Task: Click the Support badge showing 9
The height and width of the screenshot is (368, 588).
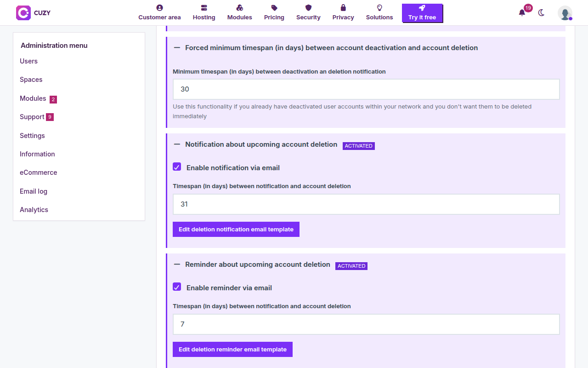Action: pos(50,117)
